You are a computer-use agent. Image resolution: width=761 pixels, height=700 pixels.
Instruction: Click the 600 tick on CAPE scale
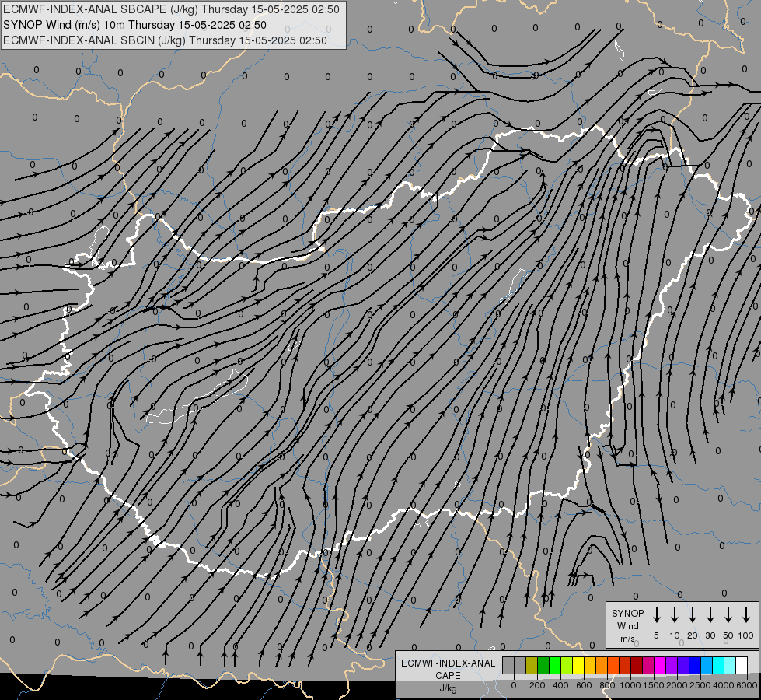[x=584, y=685]
